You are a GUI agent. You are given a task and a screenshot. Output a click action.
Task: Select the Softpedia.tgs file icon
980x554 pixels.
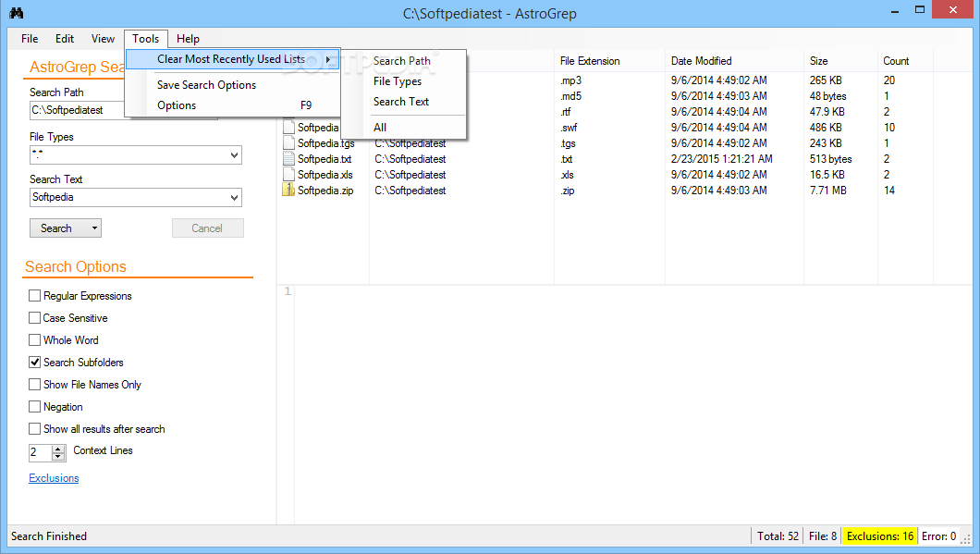click(x=288, y=143)
